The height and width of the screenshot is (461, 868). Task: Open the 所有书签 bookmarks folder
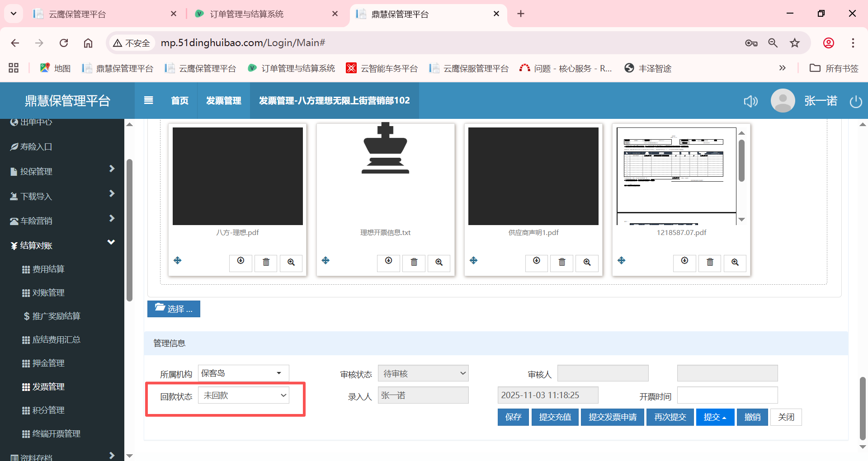click(x=834, y=68)
